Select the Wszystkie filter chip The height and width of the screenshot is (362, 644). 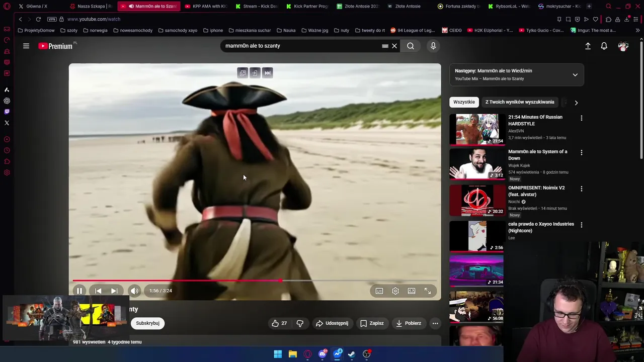point(464,102)
